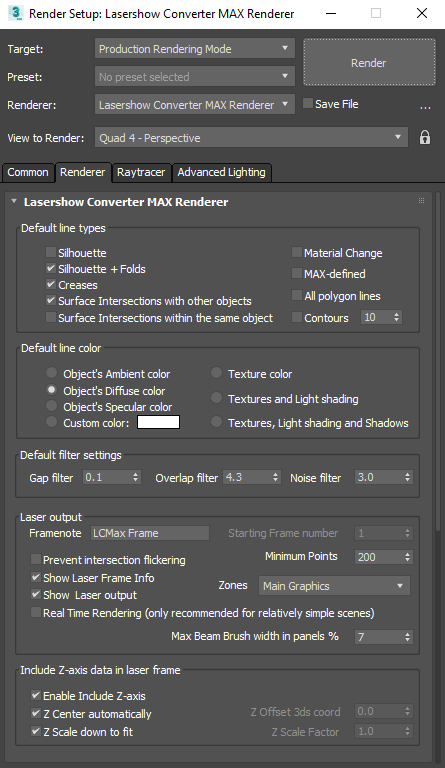Uncheck the Creases checkbox

click(50, 285)
